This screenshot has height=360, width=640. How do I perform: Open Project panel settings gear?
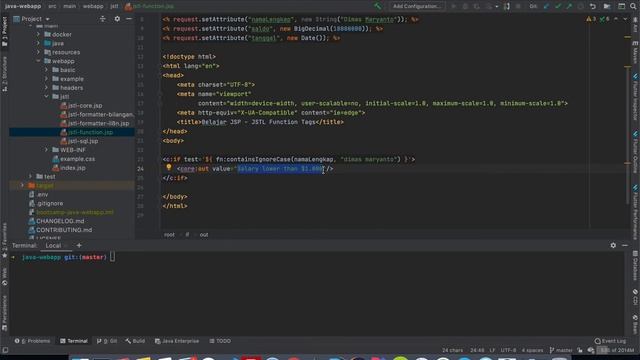(117, 19)
